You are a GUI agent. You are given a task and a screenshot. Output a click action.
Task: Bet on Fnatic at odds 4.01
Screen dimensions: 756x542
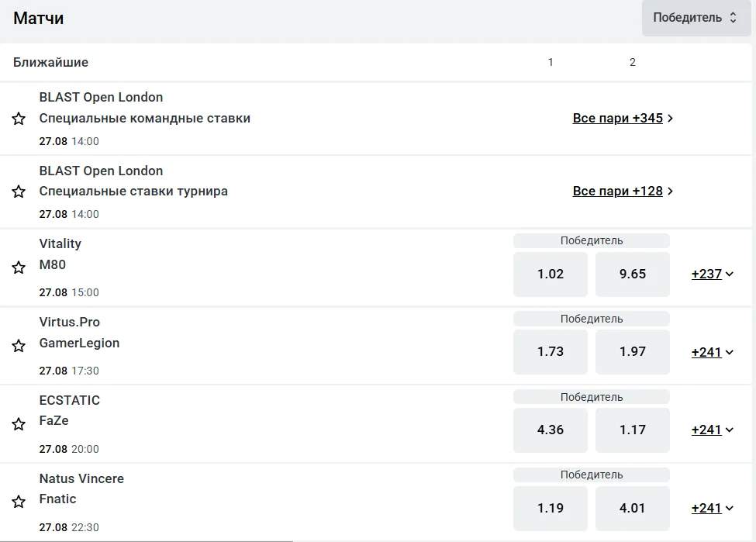click(632, 508)
